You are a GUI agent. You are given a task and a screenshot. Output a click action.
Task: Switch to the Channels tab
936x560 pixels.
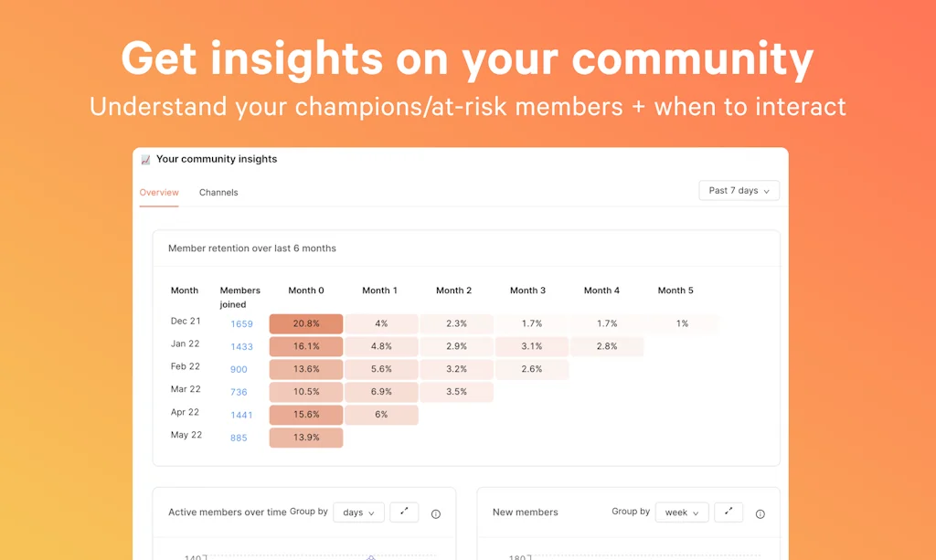(x=218, y=193)
